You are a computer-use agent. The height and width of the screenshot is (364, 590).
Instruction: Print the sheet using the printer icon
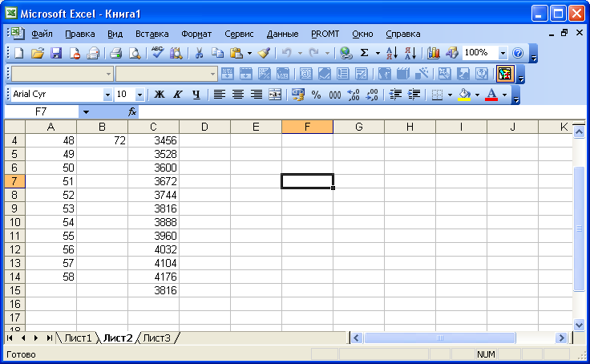116,53
